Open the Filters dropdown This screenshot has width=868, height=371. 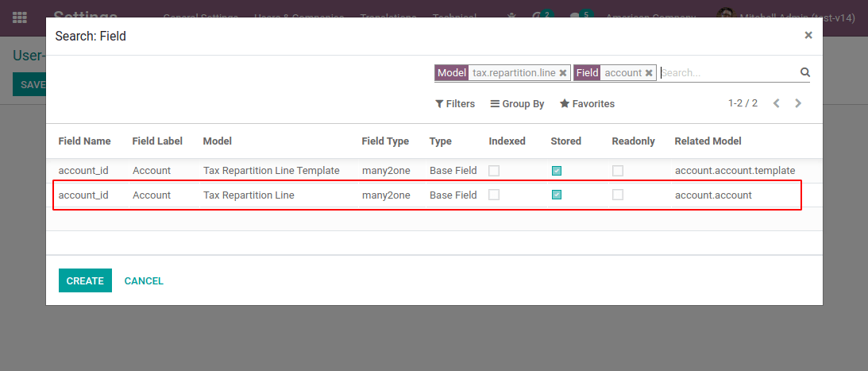[455, 104]
